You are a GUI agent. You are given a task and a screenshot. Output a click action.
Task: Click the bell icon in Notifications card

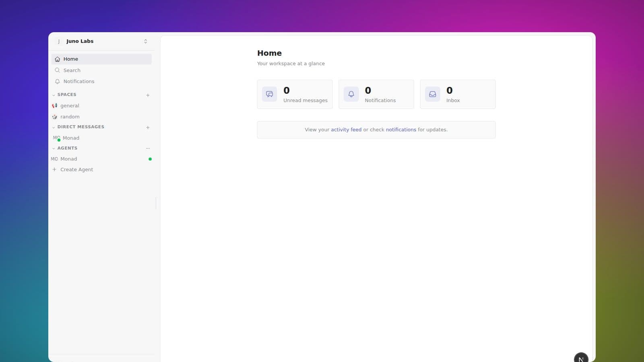tap(351, 94)
